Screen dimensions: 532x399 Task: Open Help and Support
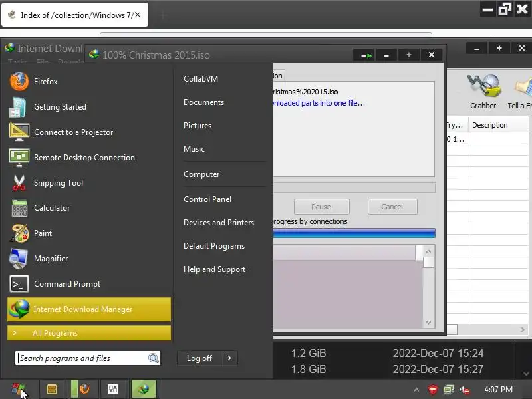pos(214,269)
